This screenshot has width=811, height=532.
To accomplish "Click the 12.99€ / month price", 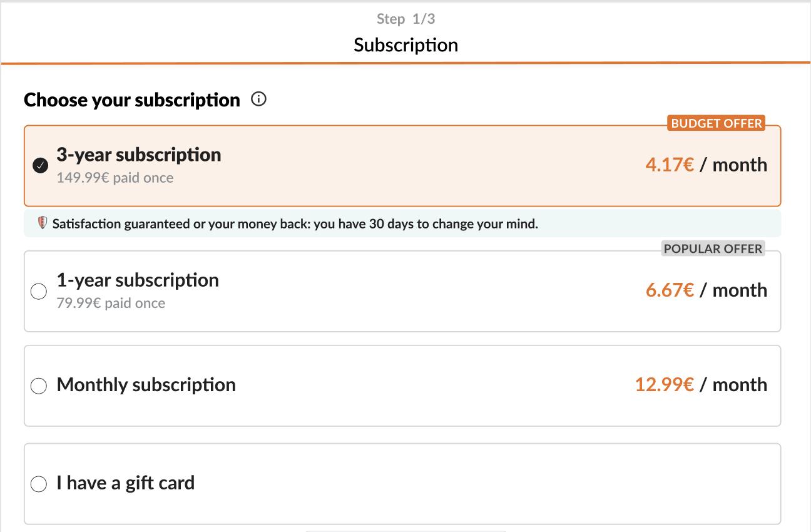I will [701, 384].
